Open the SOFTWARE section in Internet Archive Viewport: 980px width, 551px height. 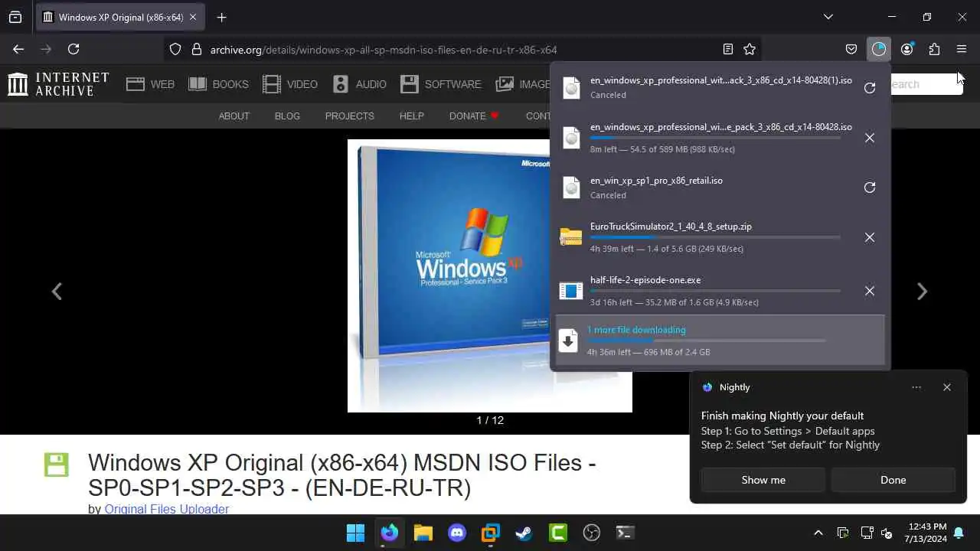tap(441, 84)
